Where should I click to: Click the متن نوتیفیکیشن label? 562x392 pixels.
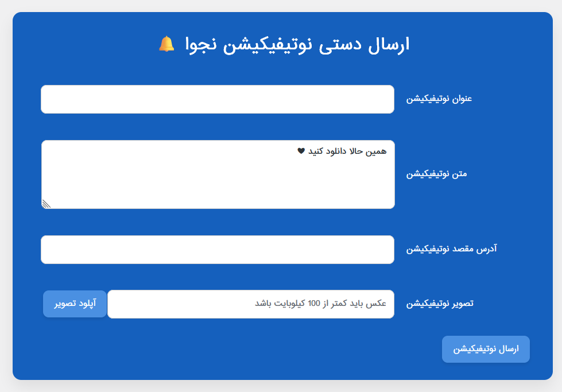click(436, 174)
